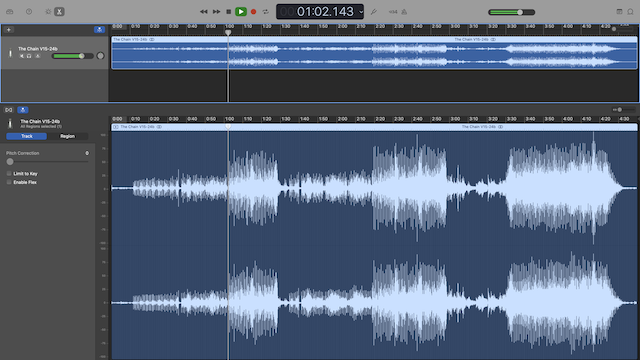
Task: Open Smart Controls dial button
Action: click(48, 12)
